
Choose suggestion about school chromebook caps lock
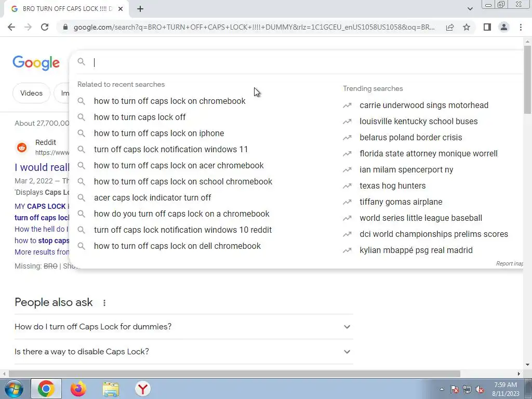coord(183,181)
